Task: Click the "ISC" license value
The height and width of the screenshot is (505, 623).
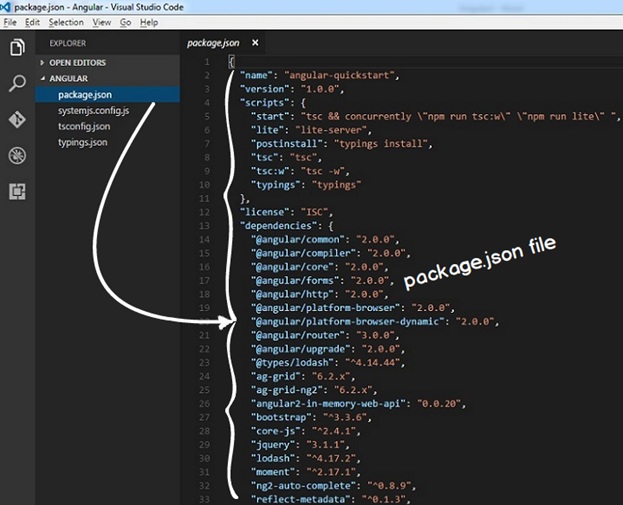Action: pyautogui.click(x=314, y=212)
